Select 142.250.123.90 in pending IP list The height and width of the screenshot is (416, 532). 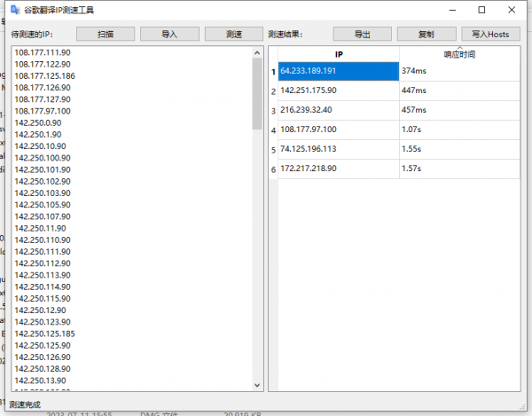[x=43, y=322]
